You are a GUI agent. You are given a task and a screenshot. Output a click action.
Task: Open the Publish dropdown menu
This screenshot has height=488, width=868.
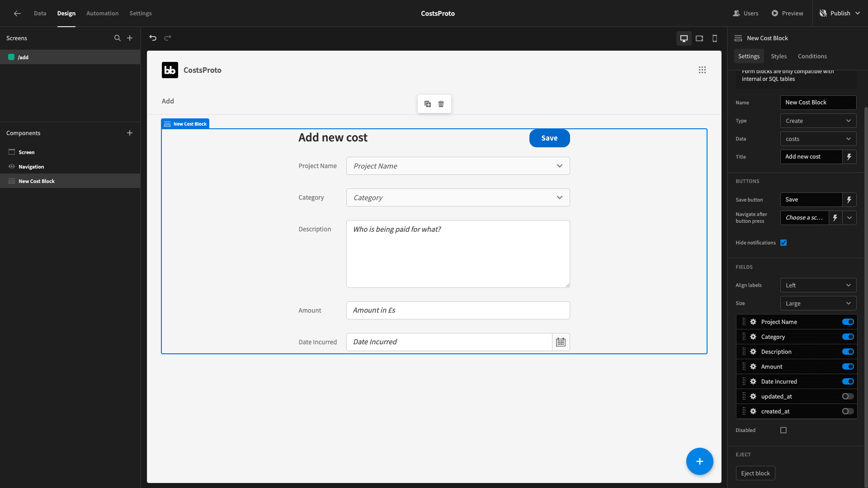click(x=840, y=14)
